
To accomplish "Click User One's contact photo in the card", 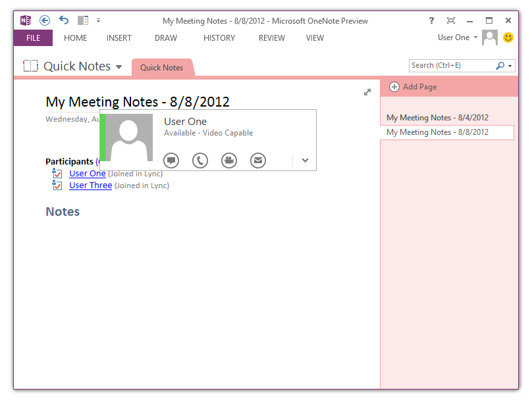I will tap(129, 137).
